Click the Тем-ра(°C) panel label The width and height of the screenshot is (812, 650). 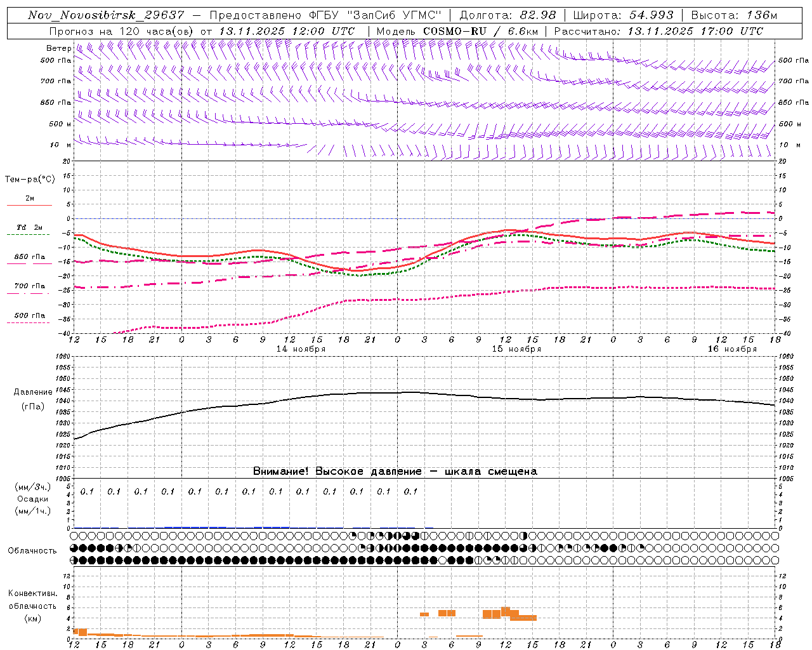pyautogui.click(x=30, y=179)
